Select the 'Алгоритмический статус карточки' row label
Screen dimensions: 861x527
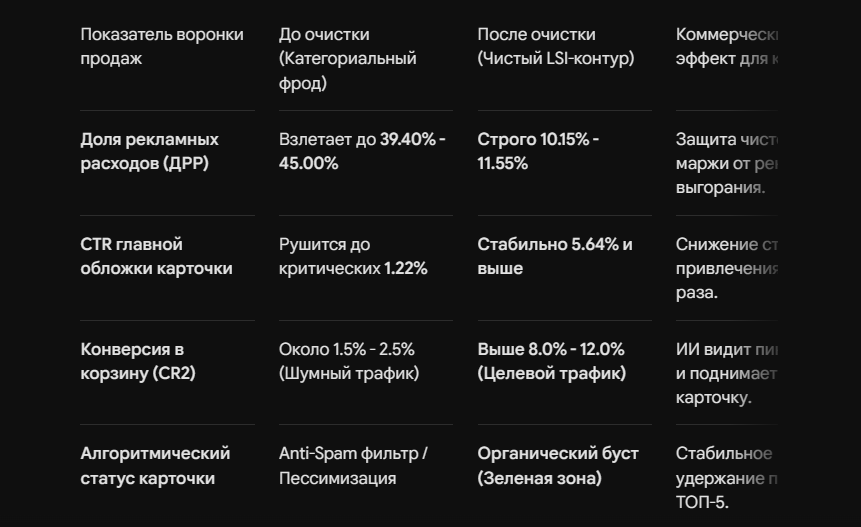[155, 466]
